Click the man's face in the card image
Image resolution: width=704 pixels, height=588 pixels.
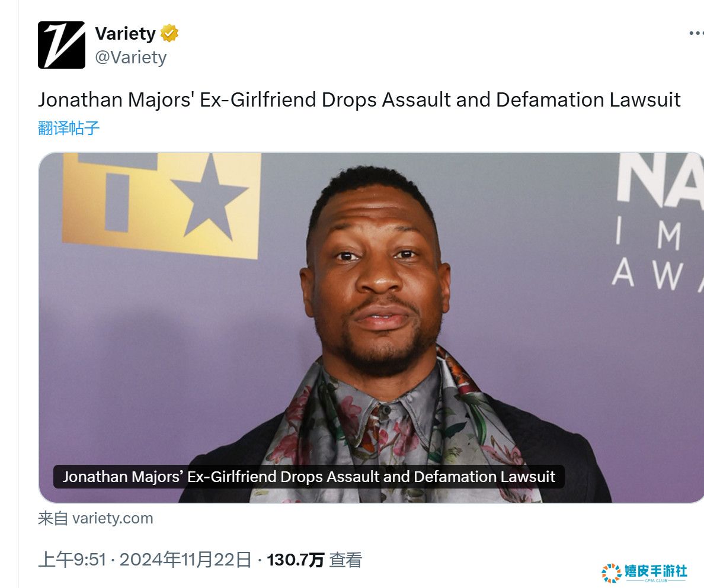coord(376,278)
